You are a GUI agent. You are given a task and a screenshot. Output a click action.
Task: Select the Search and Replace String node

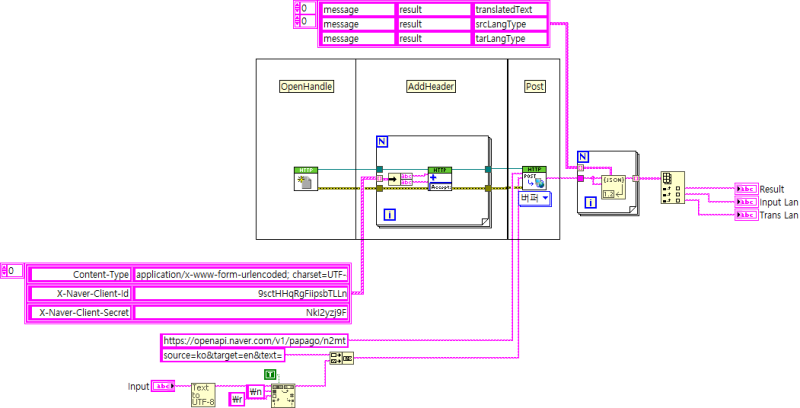tap(283, 395)
